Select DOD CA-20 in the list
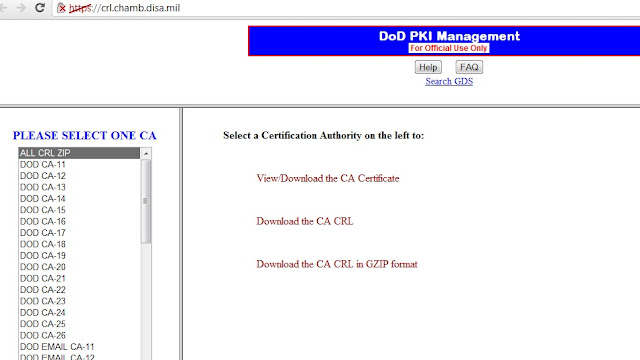Screen dimensions: 640x360 79,267
